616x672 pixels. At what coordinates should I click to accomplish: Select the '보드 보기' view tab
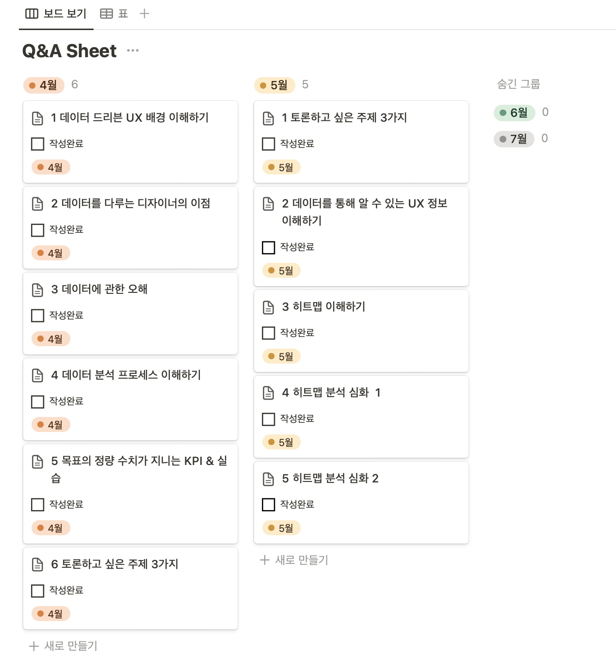coord(56,13)
